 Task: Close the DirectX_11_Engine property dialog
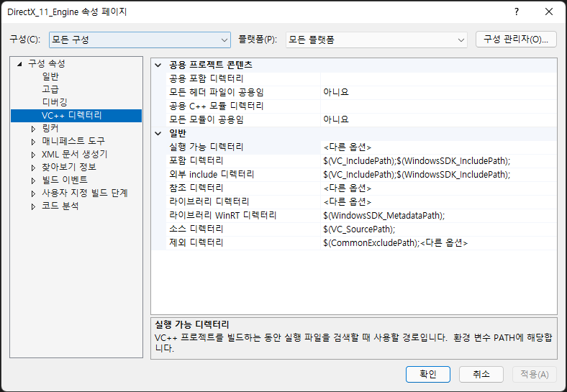point(548,12)
